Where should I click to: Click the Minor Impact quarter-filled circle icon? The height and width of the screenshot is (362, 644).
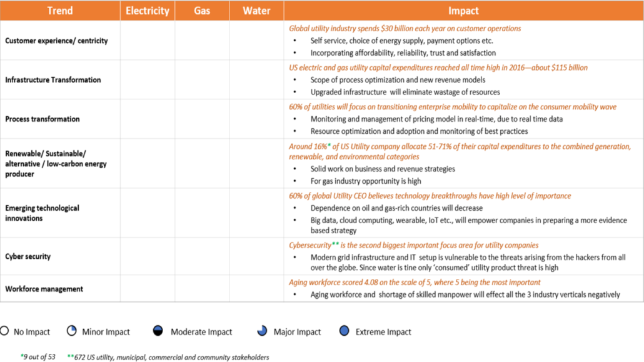72,331
